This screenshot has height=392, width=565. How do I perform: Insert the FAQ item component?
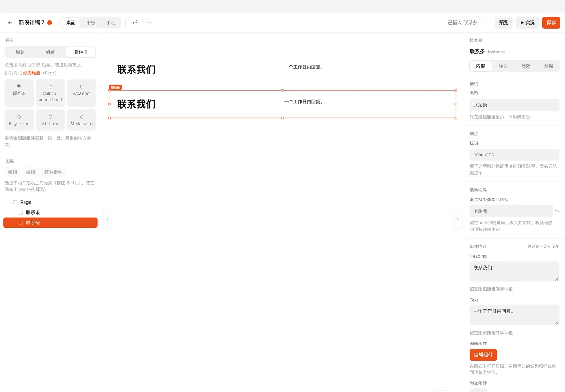point(82,93)
